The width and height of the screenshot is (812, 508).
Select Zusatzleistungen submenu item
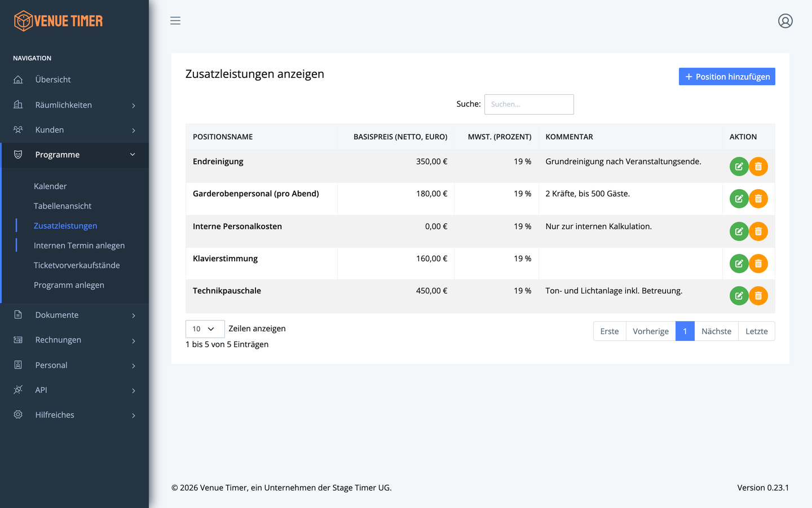tap(65, 226)
